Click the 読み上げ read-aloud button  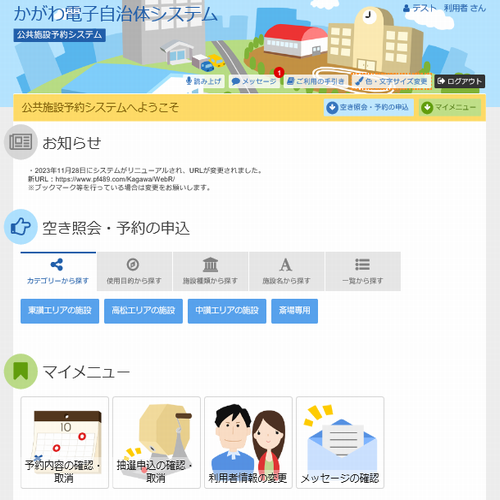click(204, 81)
